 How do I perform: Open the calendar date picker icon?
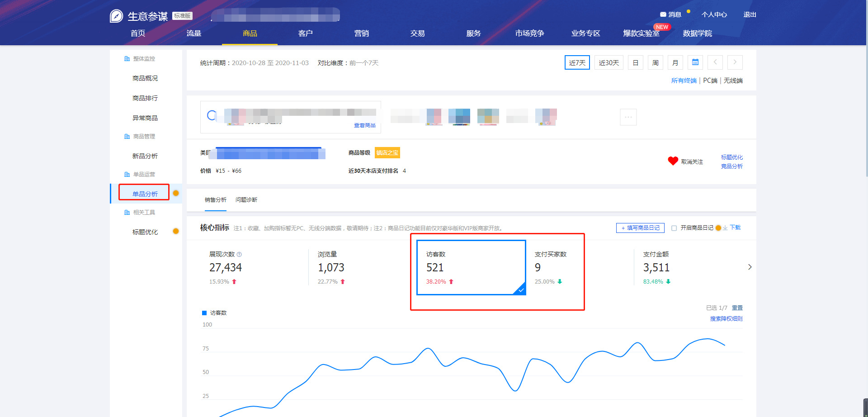tap(695, 62)
